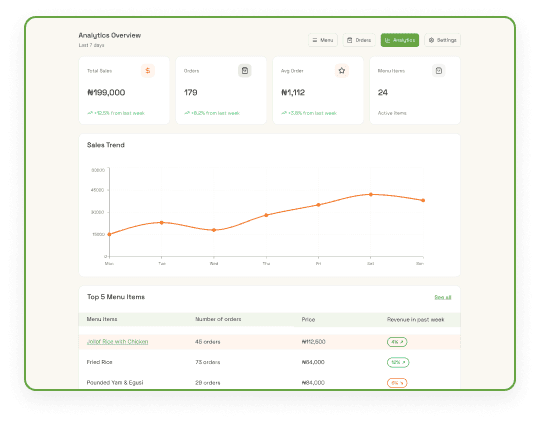Follow the See all link
This screenshot has height=423, width=540.
443,297
